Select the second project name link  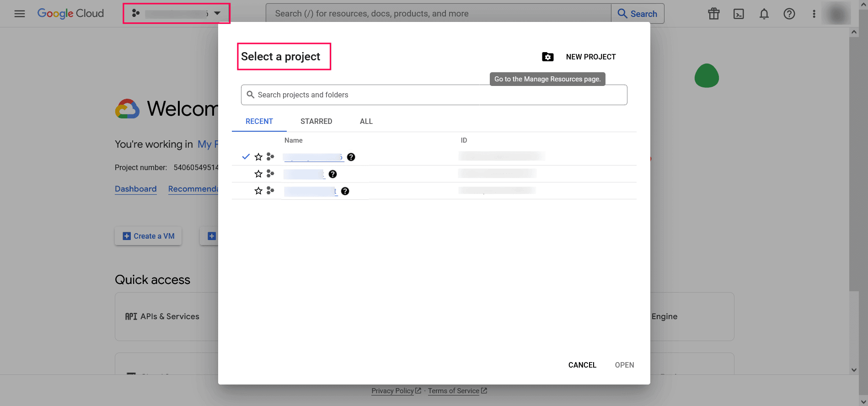point(304,174)
